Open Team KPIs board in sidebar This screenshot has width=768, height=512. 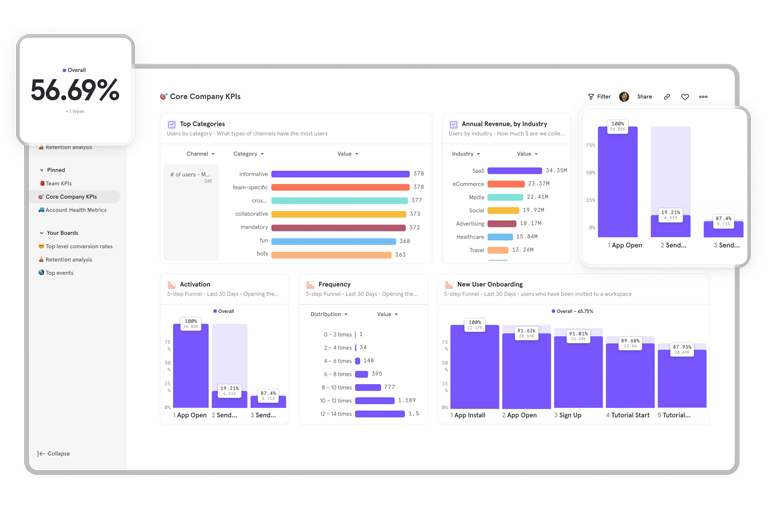pos(58,184)
